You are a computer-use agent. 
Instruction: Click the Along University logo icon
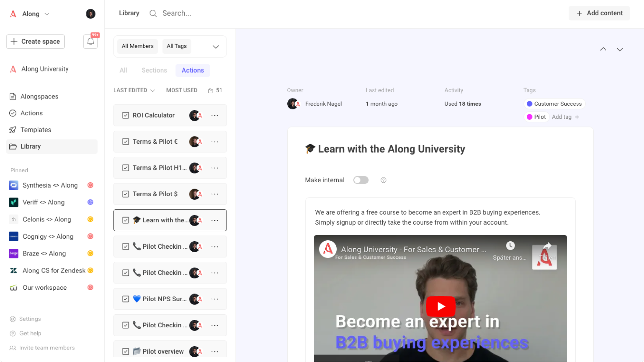13,69
